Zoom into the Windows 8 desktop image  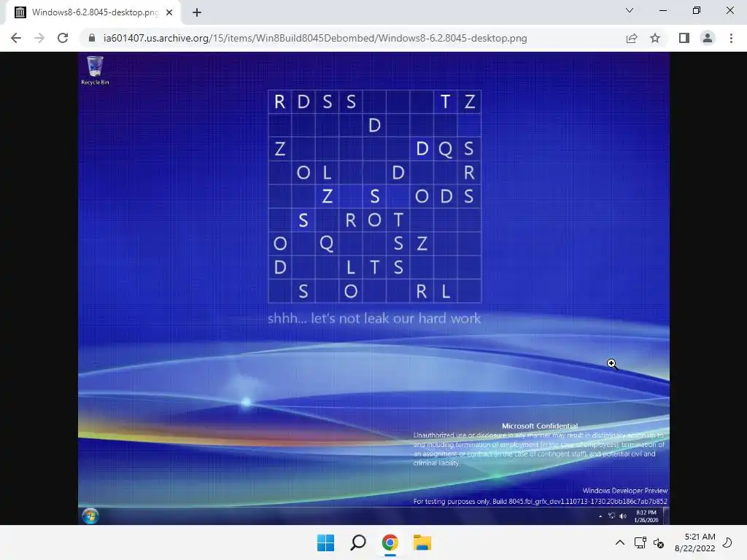coord(373,288)
